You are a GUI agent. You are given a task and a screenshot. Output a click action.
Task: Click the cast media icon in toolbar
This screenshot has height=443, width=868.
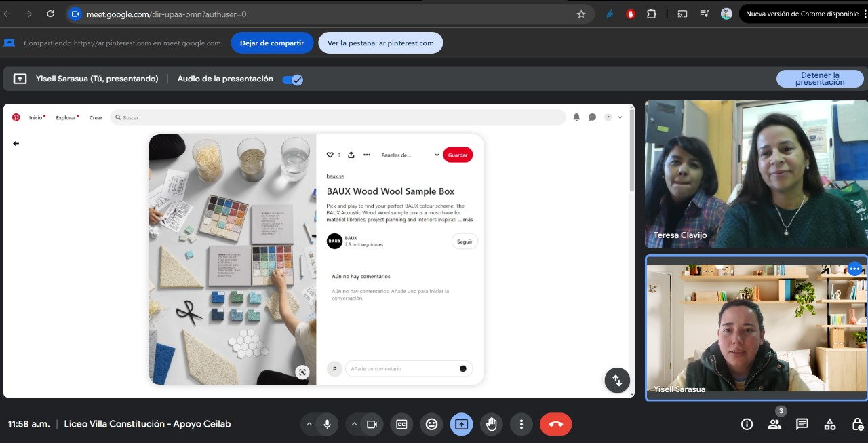[683, 14]
